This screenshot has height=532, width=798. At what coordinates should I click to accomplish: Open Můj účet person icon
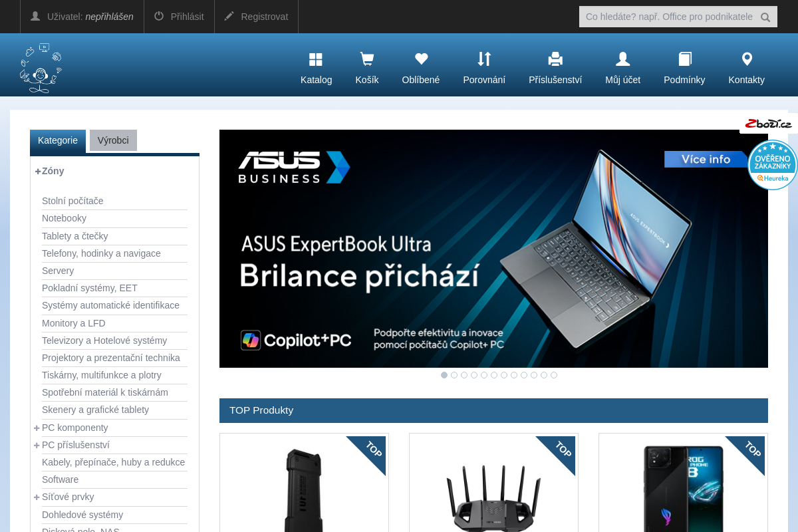click(x=622, y=59)
